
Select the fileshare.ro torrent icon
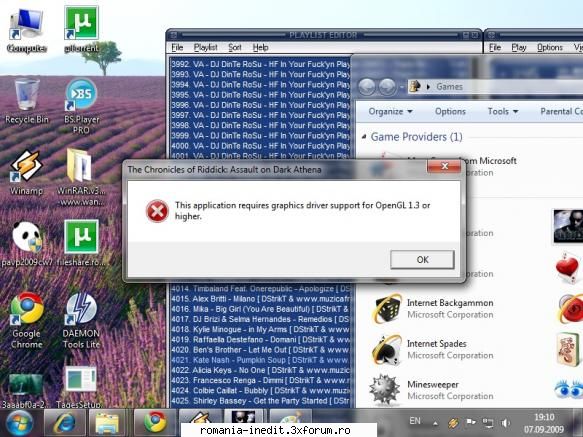[x=81, y=242]
